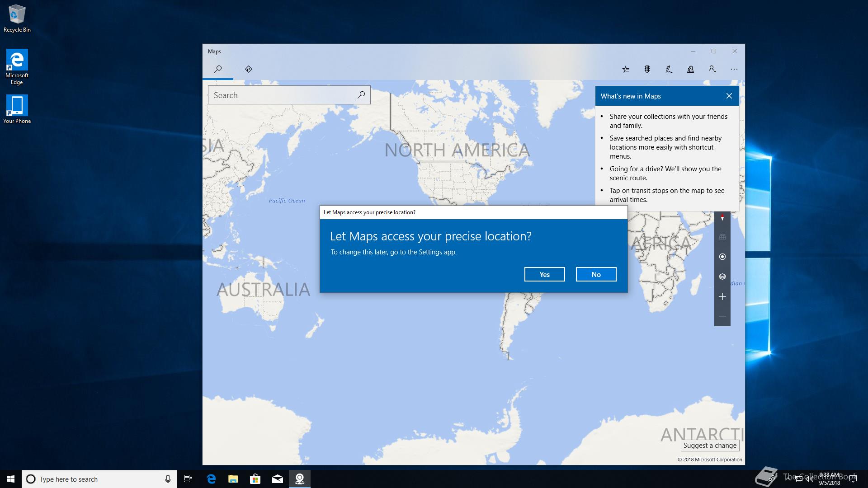
Task: Open Task View on taskbar
Action: point(188,479)
